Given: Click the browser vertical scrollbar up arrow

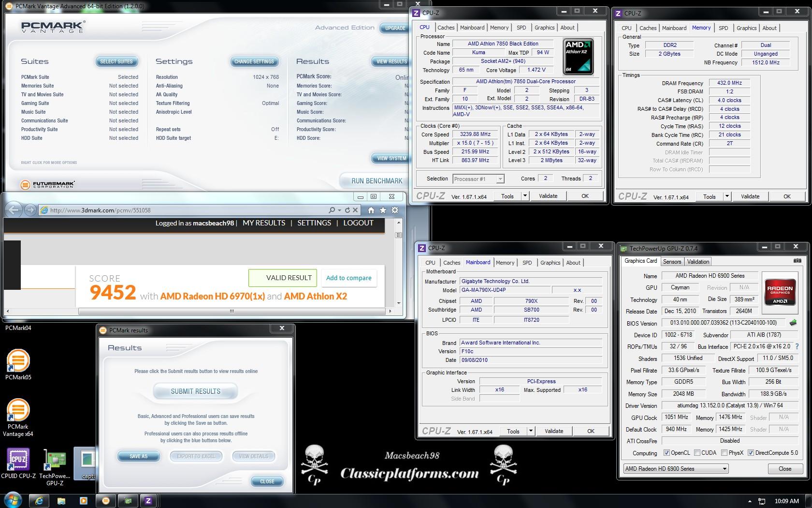Looking at the screenshot, I should [x=399, y=223].
